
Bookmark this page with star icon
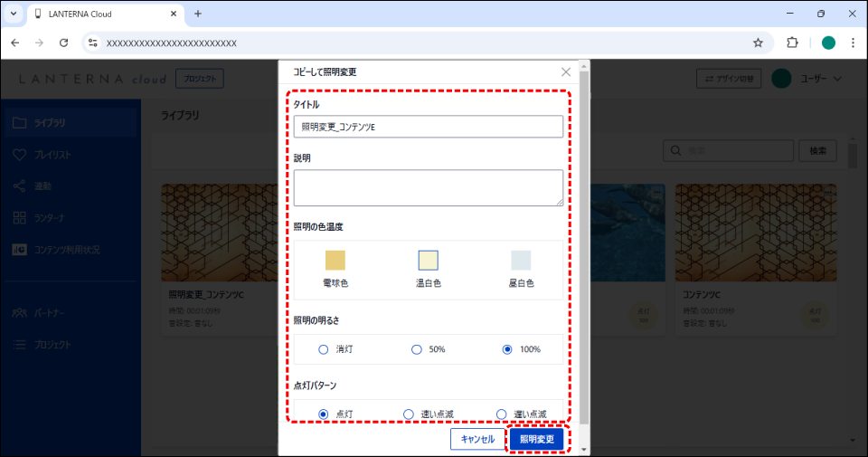coord(758,43)
